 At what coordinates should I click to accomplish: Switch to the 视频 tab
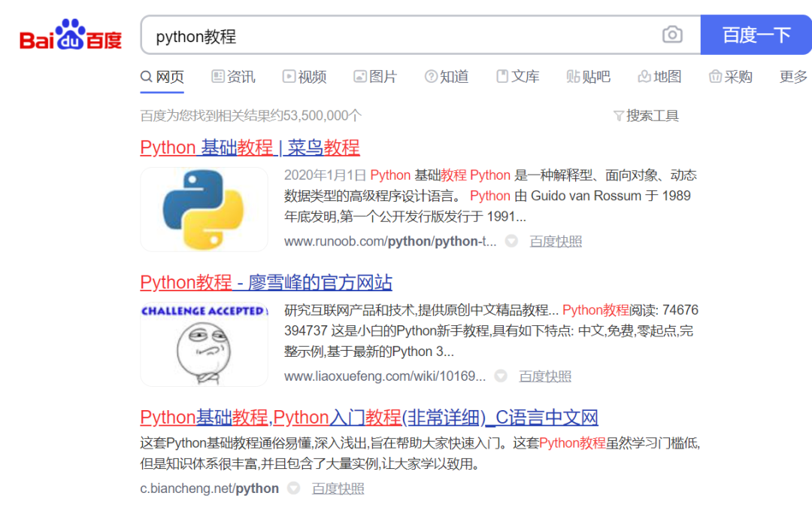pyautogui.click(x=304, y=77)
